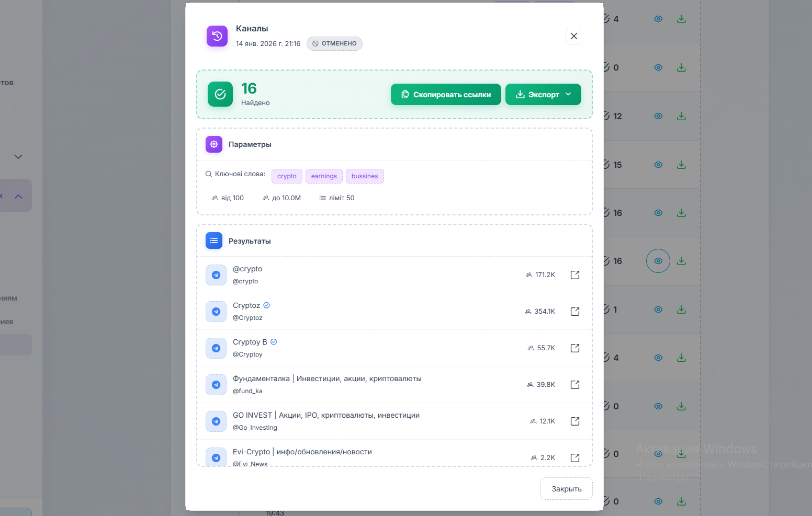Click the crypto keyword tag

(287, 176)
